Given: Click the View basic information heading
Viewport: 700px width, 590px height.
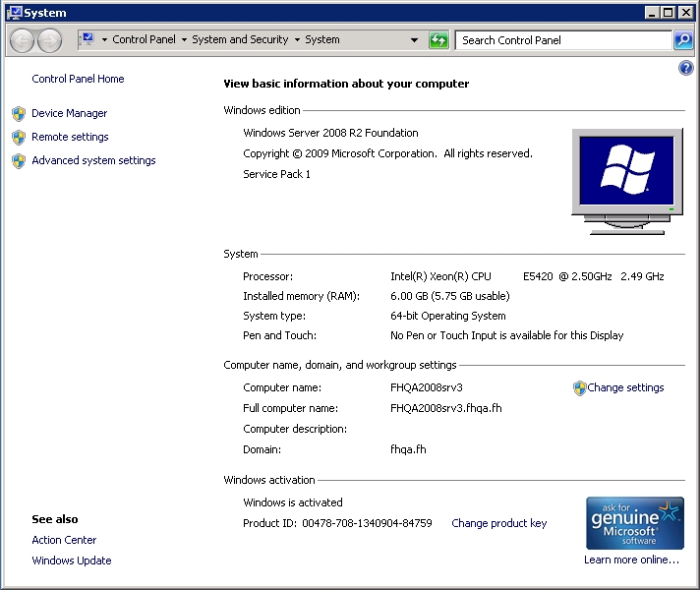Looking at the screenshot, I should 346,84.
